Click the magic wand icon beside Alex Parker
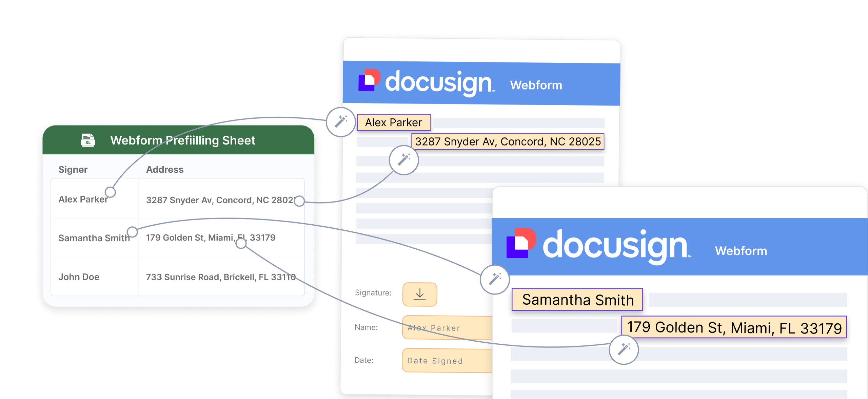 pyautogui.click(x=341, y=122)
